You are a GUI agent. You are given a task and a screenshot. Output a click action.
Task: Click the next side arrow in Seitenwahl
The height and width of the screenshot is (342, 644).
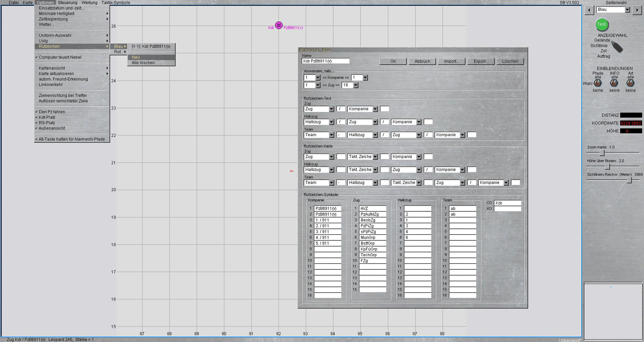(x=637, y=10)
